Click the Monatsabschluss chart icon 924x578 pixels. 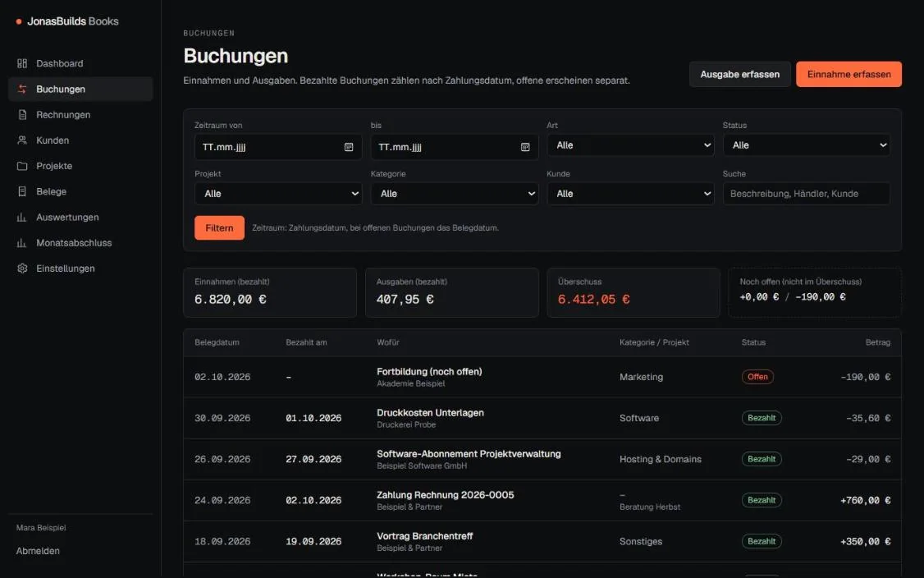[22, 243]
